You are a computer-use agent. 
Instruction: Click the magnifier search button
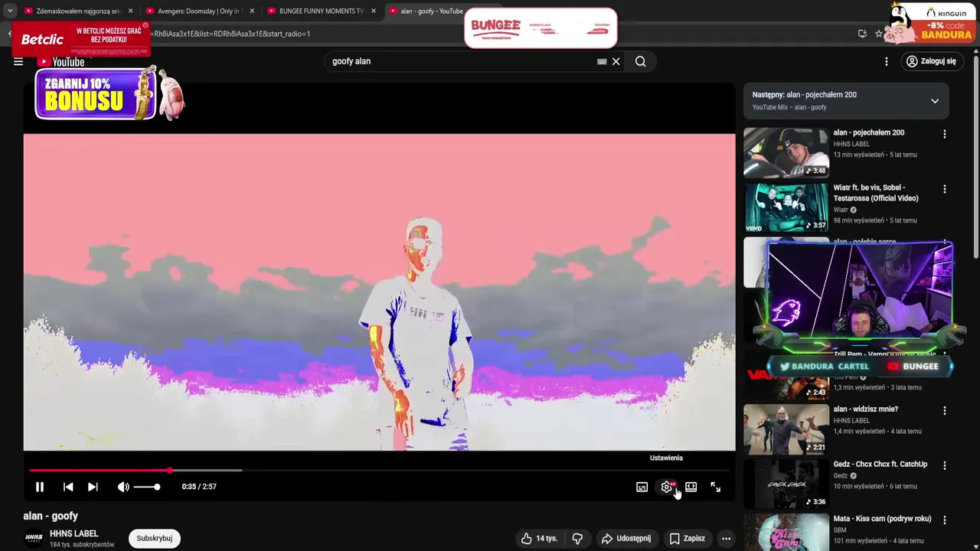pyautogui.click(x=641, y=61)
